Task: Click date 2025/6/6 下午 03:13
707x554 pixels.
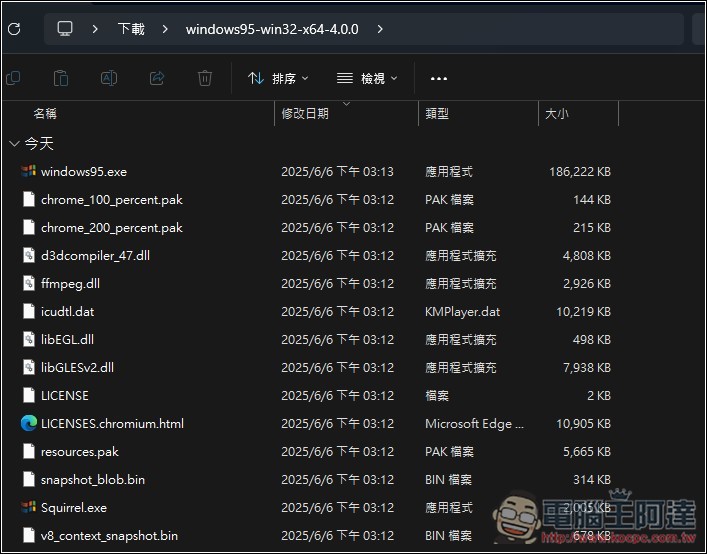Action: pyautogui.click(x=337, y=172)
